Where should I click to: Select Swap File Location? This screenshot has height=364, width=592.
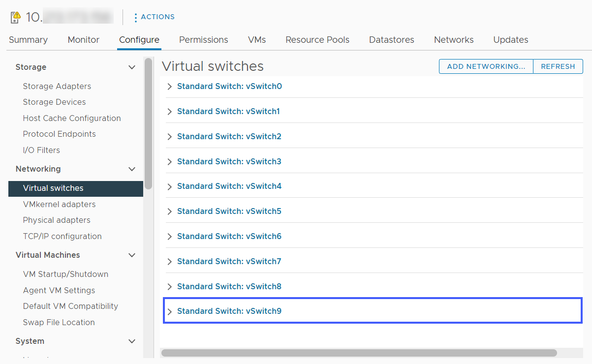point(59,323)
